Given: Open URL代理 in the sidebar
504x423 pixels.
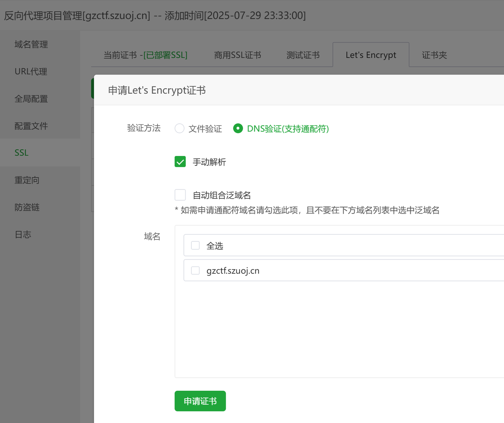Looking at the screenshot, I should 31,72.
